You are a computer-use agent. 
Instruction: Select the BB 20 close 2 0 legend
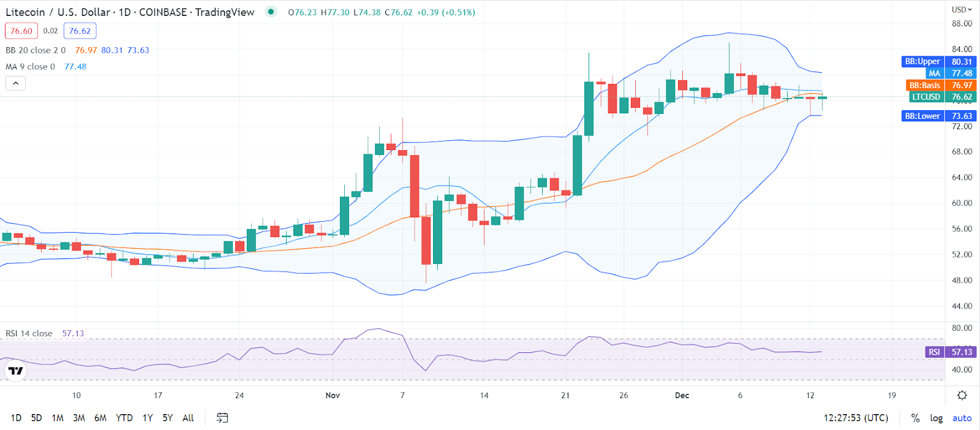(36, 50)
